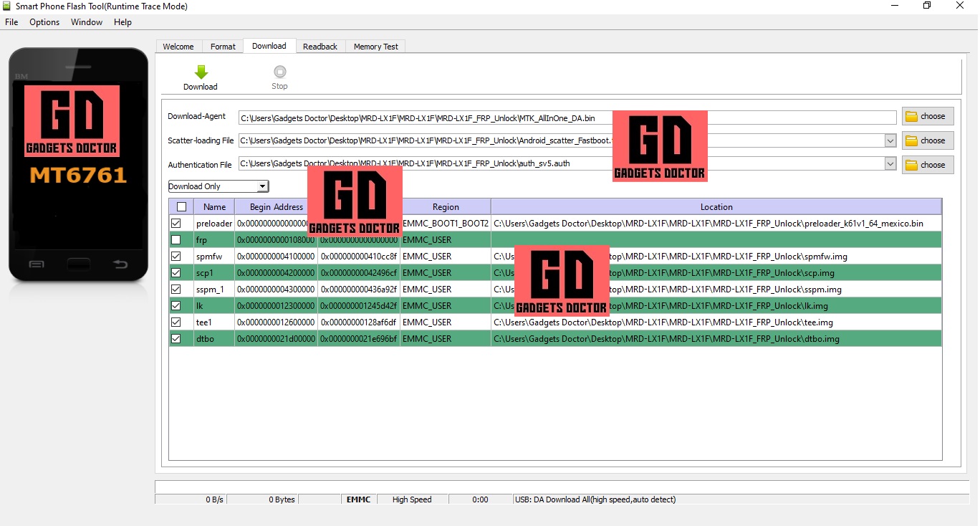Click the frp row name cell

214,240
